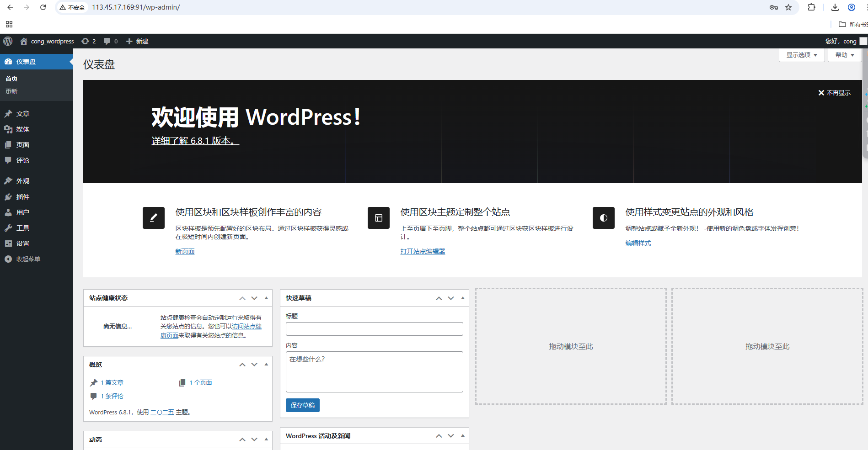Image resolution: width=868 pixels, height=450 pixels.
Task: Toggle the 概览 panel collapse triangle
Action: [x=266, y=365]
